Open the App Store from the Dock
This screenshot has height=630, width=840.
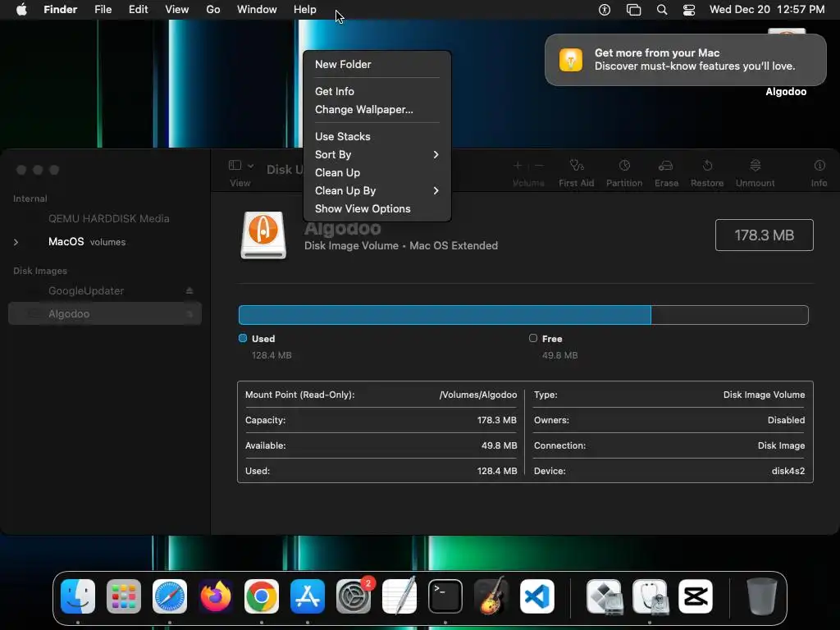coord(308,596)
